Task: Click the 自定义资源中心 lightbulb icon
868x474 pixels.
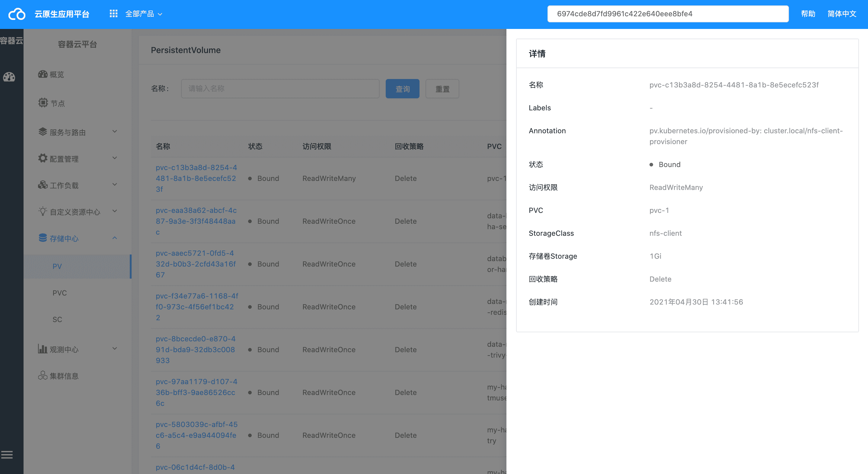Action: coord(43,211)
